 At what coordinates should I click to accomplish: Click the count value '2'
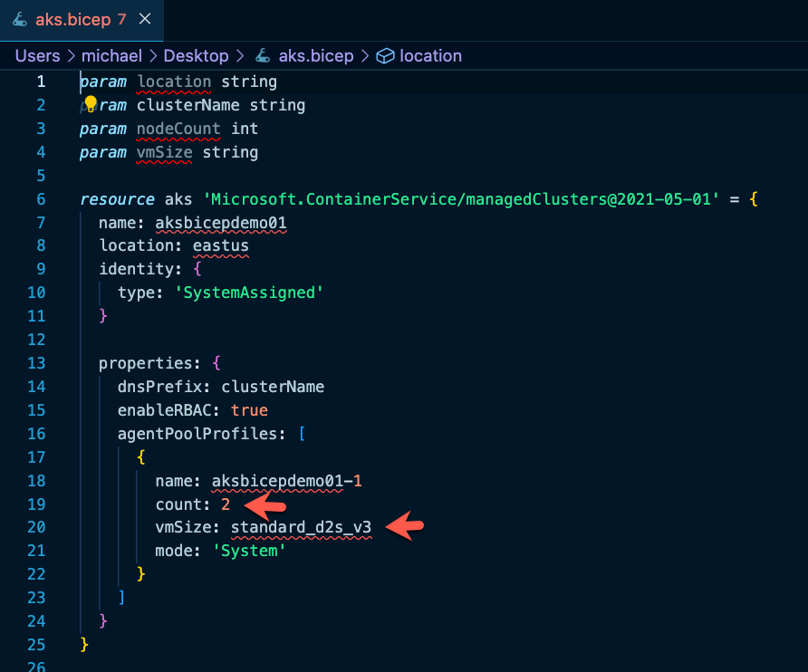coord(226,504)
